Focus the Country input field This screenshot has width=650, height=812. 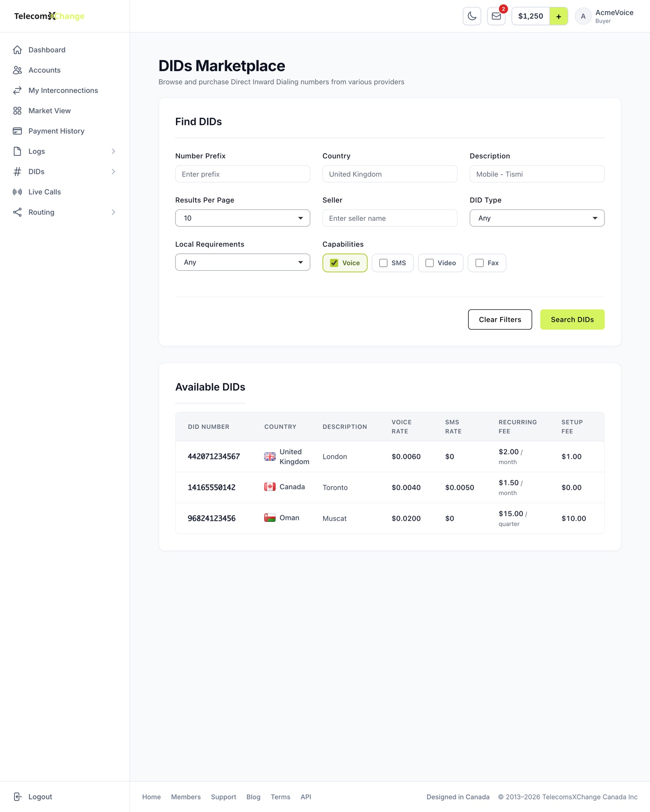[x=390, y=174]
